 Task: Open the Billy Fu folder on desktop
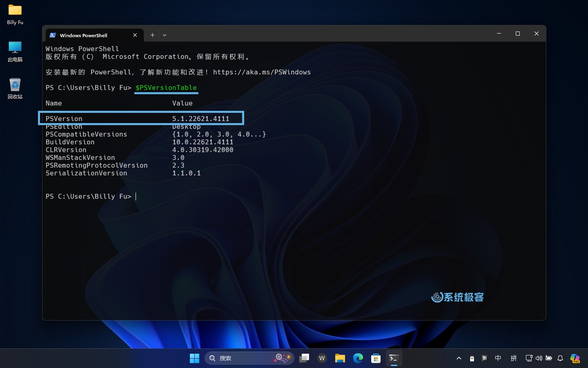click(x=15, y=15)
